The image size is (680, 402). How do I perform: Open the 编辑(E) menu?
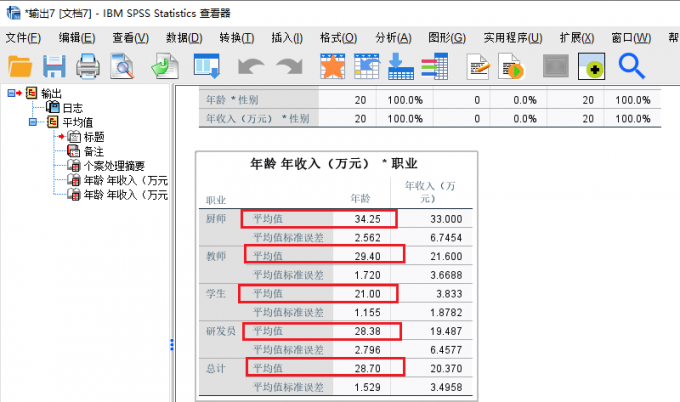coord(77,38)
